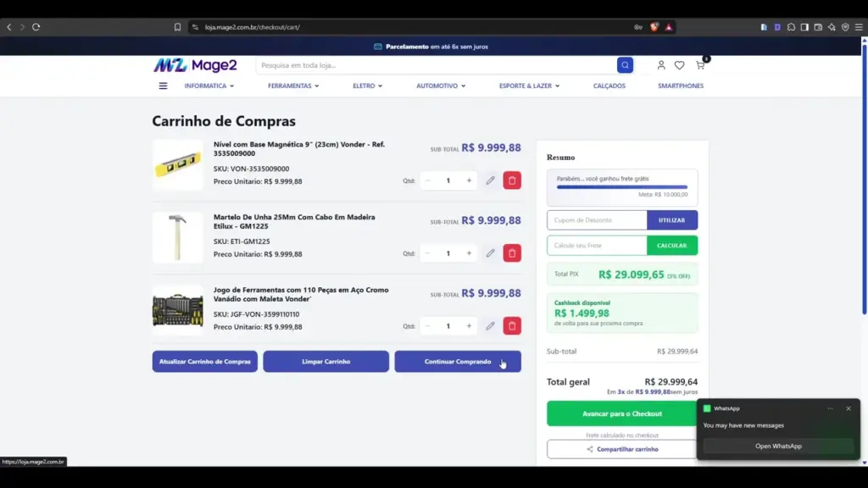Delete the Jogo de Ferramentas item
This screenshot has width=868, height=488.
point(512,326)
